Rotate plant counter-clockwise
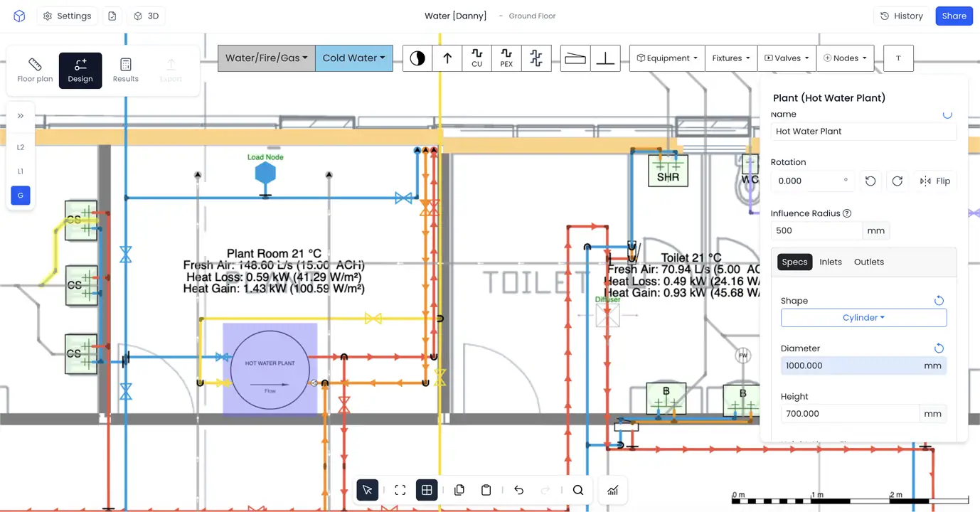 (870, 181)
